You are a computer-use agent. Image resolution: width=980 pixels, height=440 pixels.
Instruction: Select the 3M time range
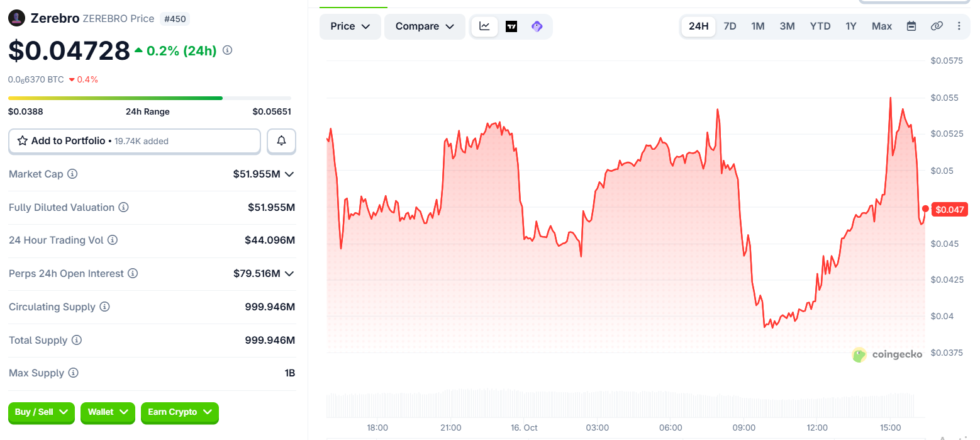pyautogui.click(x=787, y=26)
